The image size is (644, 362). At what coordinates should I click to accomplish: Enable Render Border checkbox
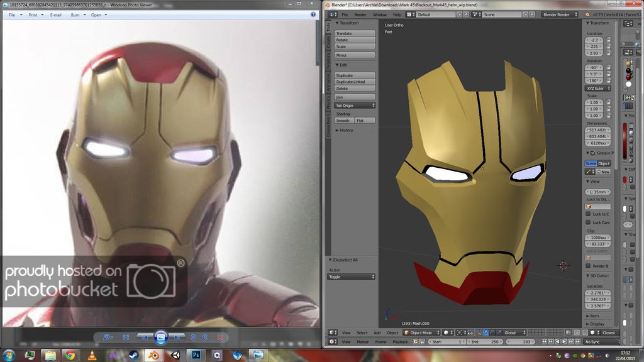point(588,266)
